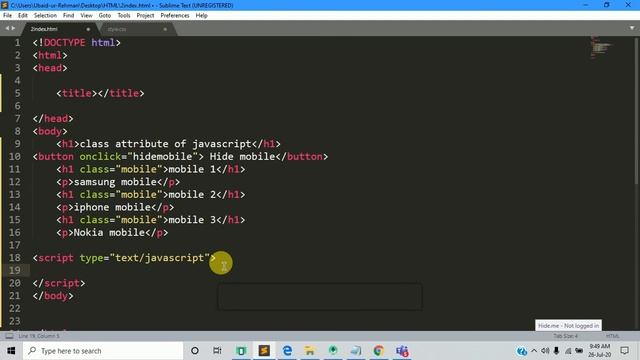Viewport: 640px width, 360px height.
Task: Click the minimap code preview
Action: click(x=601, y=47)
